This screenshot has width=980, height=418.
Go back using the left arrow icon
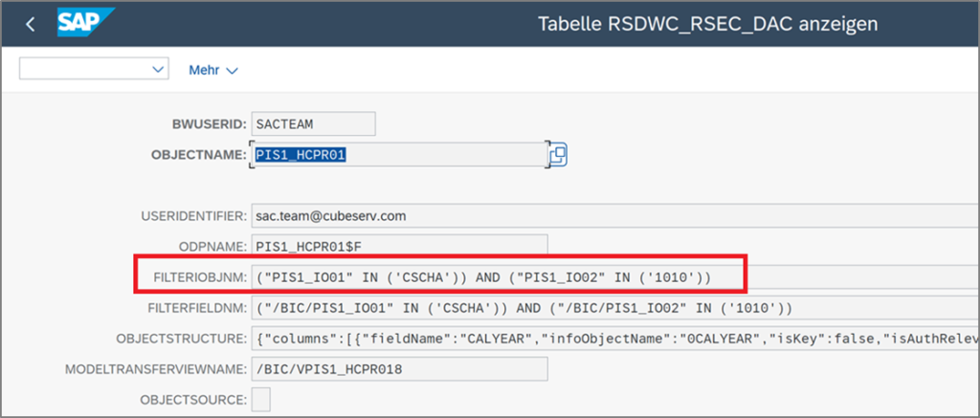point(30,24)
